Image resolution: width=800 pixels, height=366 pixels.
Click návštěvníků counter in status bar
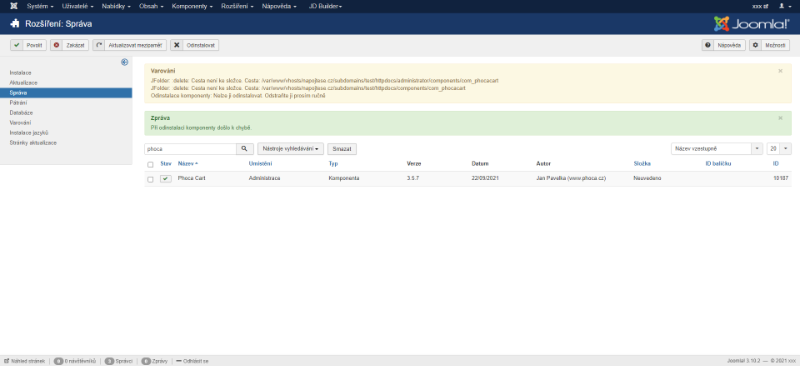(74, 361)
